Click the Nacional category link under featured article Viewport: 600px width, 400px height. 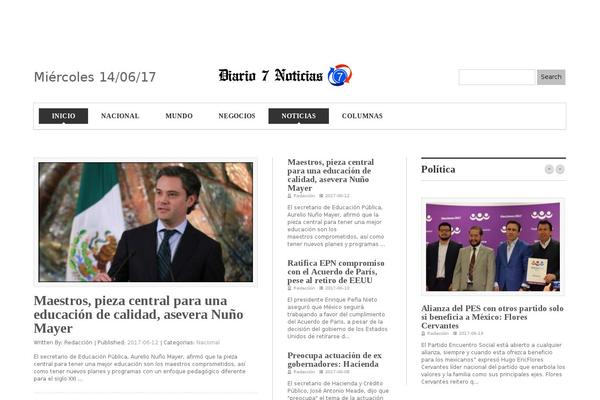[x=208, y=342]
